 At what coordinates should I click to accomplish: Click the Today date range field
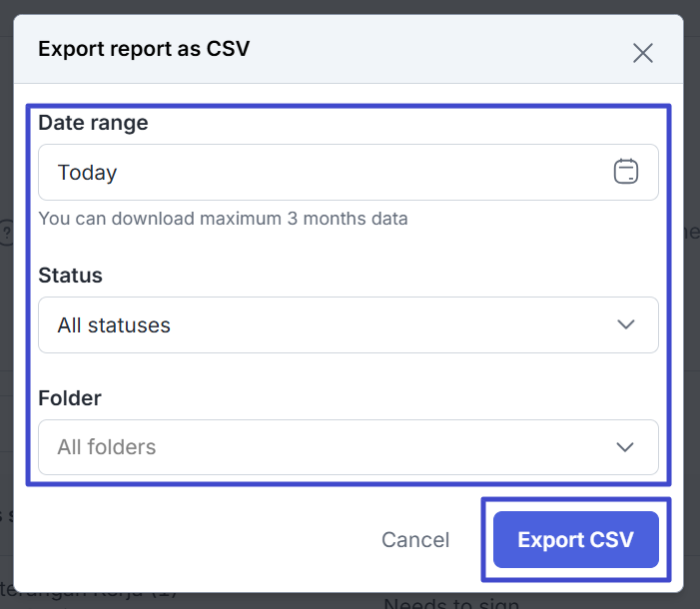point(349,172)
